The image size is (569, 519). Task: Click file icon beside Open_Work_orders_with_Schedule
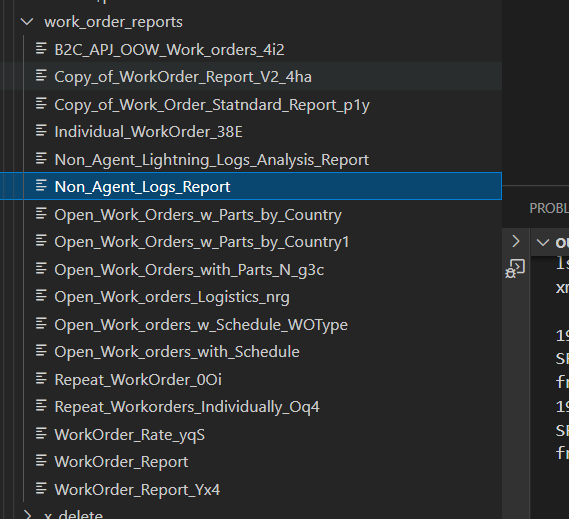click(x=41, y=351)
